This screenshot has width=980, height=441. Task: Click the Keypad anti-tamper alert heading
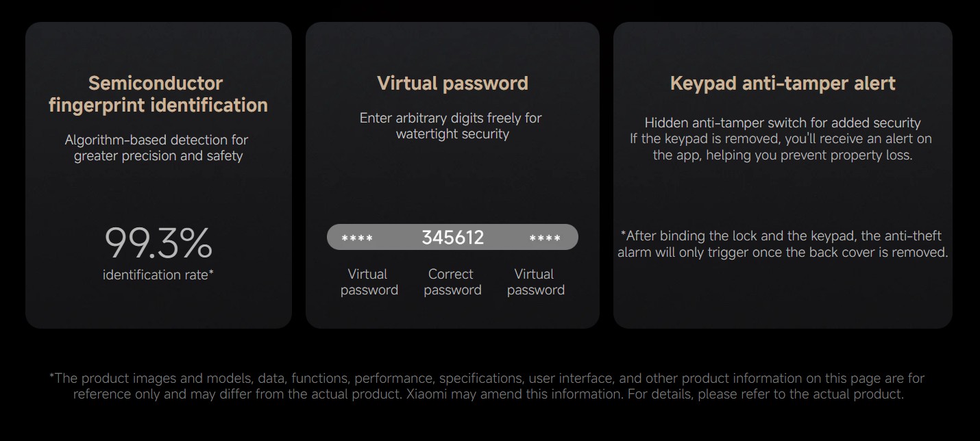point(783,84)
